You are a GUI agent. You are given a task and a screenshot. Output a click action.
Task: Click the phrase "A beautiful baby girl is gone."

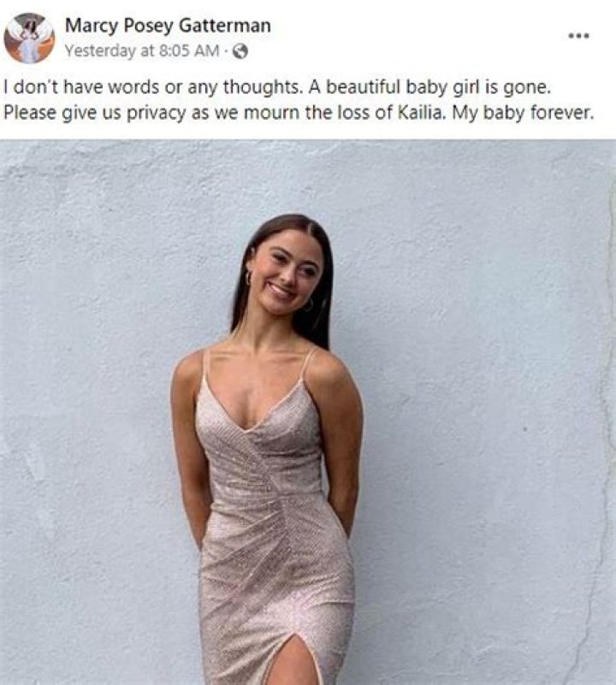click(x=429, y=87)
